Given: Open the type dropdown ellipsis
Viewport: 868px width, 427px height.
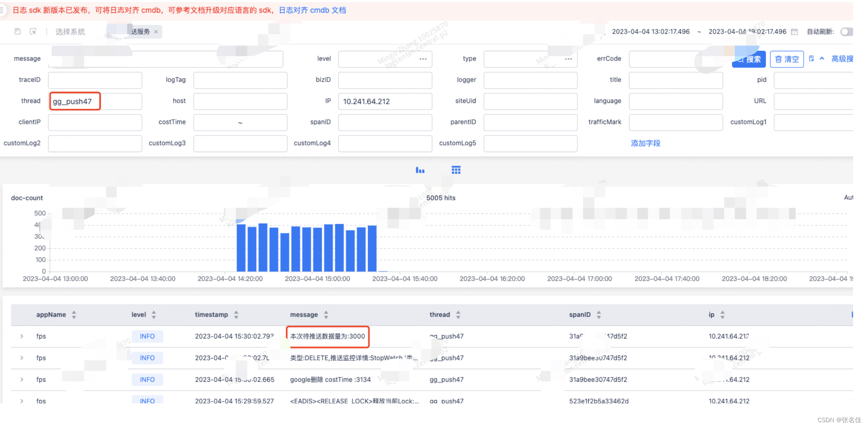Looking at the screenshot, I should click(x=569, y=59).
